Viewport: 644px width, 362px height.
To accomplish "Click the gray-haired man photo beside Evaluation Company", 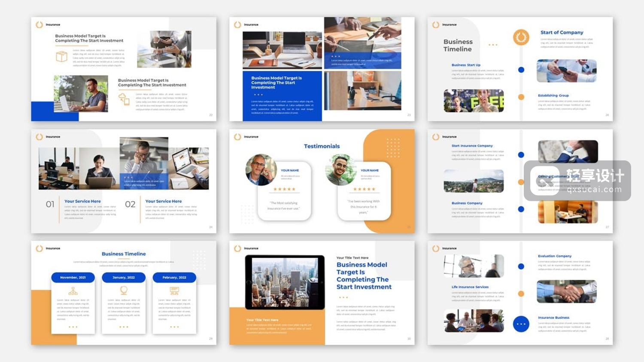I will click(474, 266).
